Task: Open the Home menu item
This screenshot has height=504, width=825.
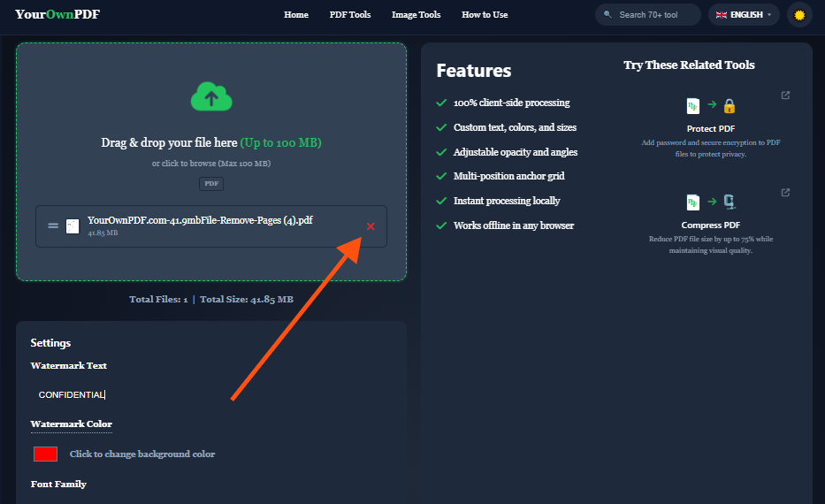Action: point(296,15)
